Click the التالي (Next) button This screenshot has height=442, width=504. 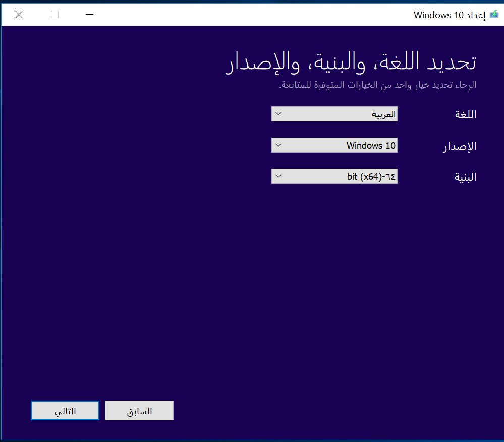tap(65, 411)
